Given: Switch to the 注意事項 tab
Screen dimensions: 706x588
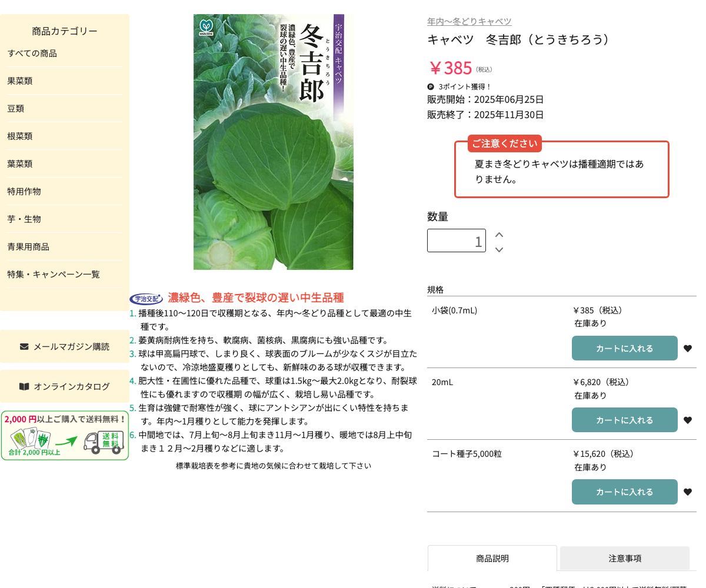Looking at the screenshot, I should tap(624, 559).
